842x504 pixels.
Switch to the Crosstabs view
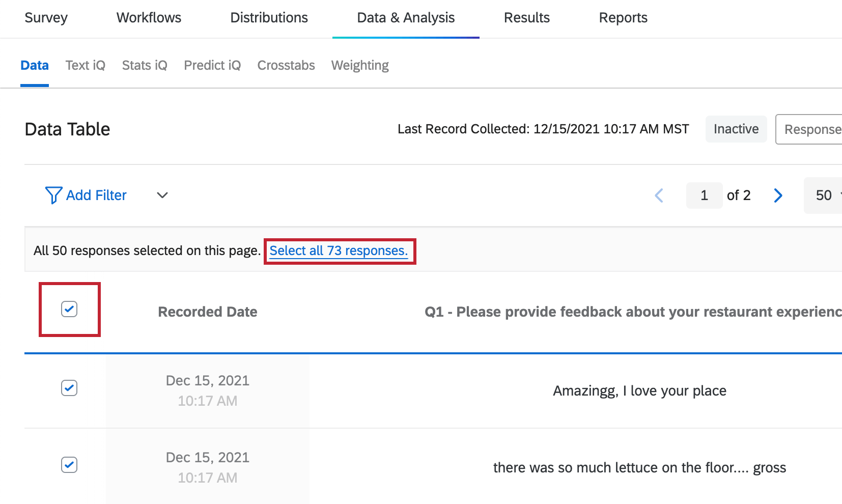[x=286, y=65]
